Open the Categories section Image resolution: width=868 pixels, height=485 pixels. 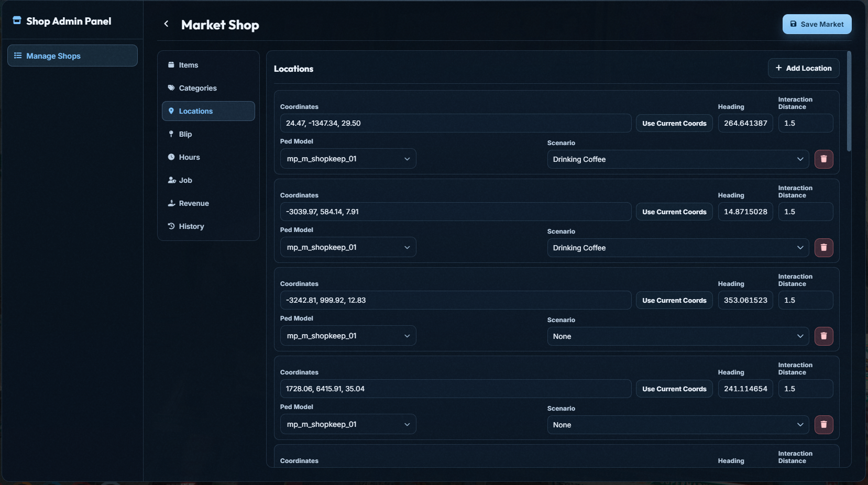[x=208, y=88]
